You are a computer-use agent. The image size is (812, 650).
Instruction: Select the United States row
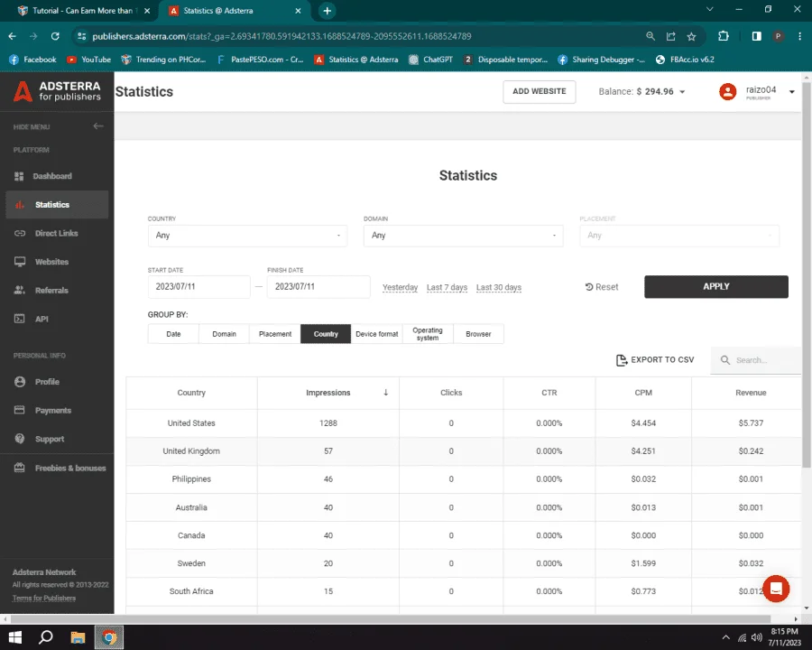[x=464, y=423]
